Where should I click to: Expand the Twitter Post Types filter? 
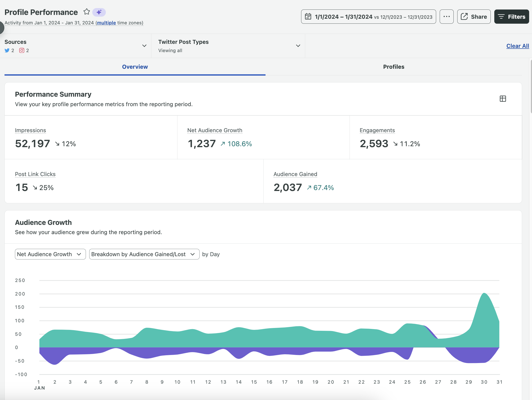pyautogui.click(x=298, y=46)
